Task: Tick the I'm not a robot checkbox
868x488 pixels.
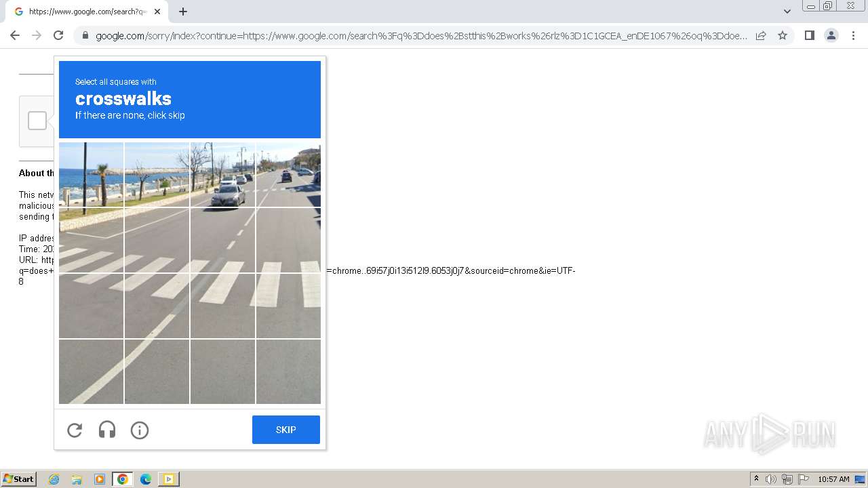Action: (37, 121)
